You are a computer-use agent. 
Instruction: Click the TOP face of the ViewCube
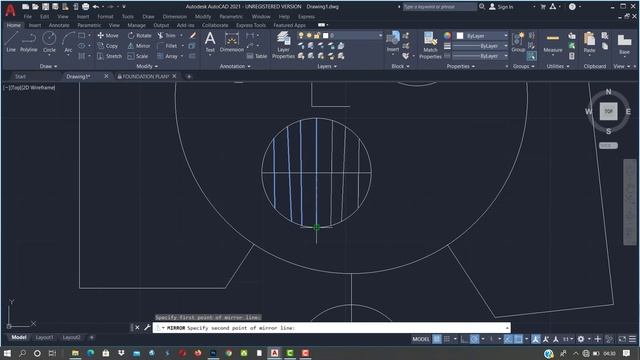[x=608, y=111]
